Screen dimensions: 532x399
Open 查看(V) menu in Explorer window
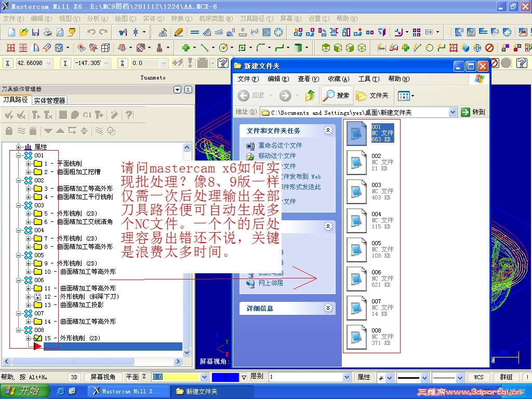309,79
